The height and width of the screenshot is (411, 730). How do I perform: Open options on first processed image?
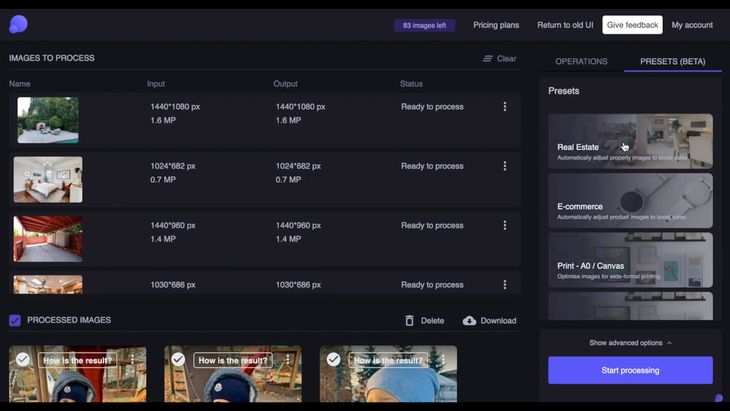click(133, 359)
